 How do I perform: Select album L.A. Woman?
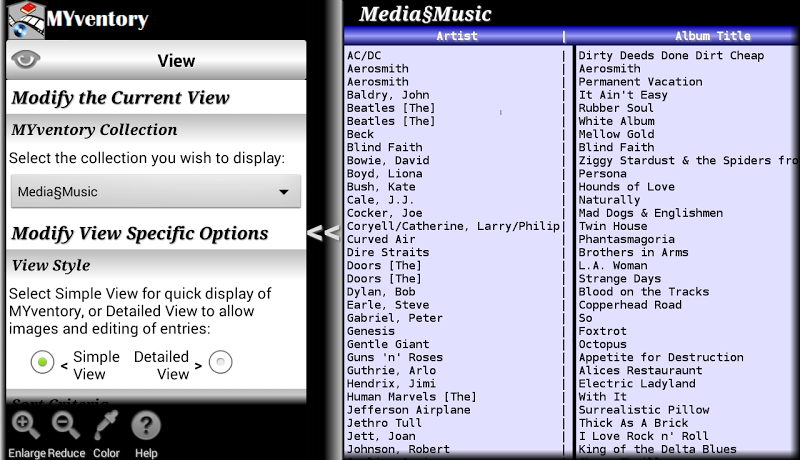tap(613, 266)
